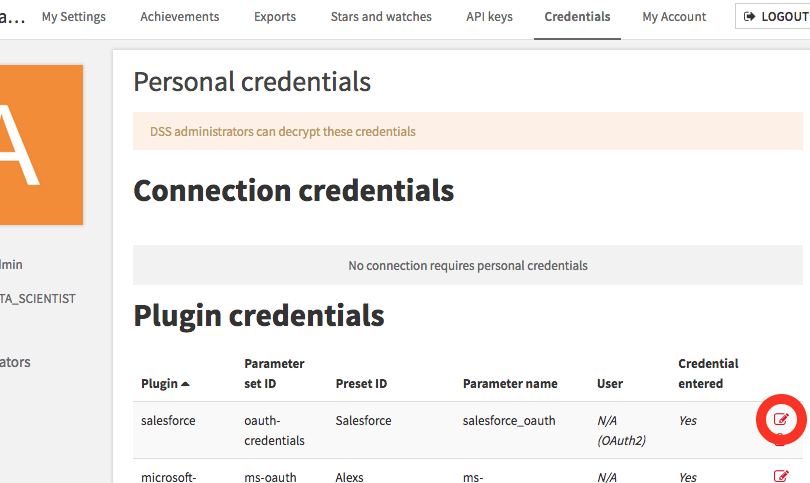
Task: Select the API keys tab
Action: point(489,17)
